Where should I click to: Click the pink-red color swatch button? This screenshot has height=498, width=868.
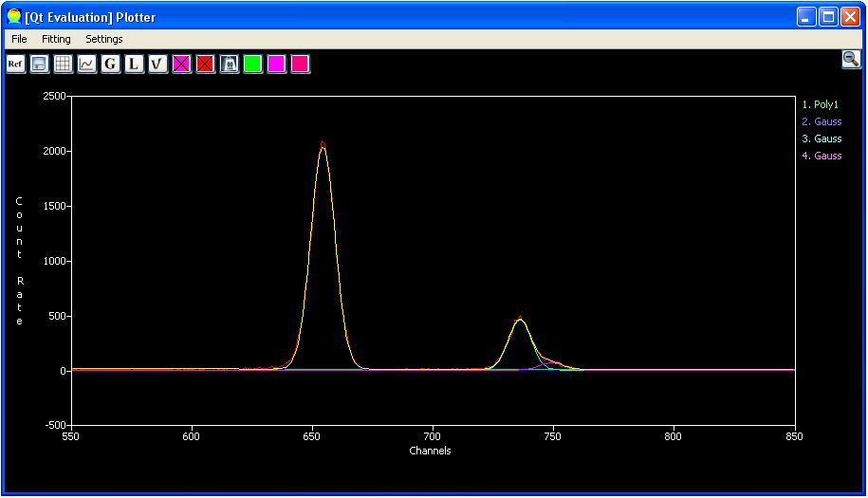tap(300, 65)
